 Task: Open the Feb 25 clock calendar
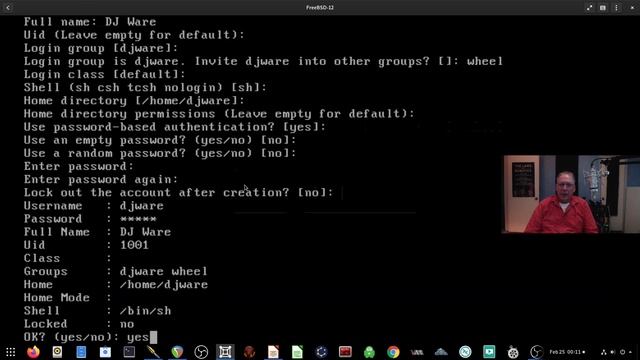point(567,352)
